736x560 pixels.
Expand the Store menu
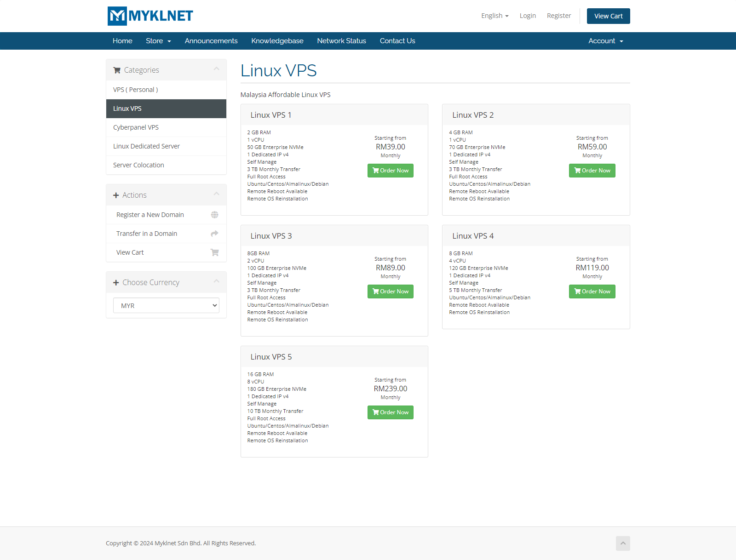[x=158, y=41]
